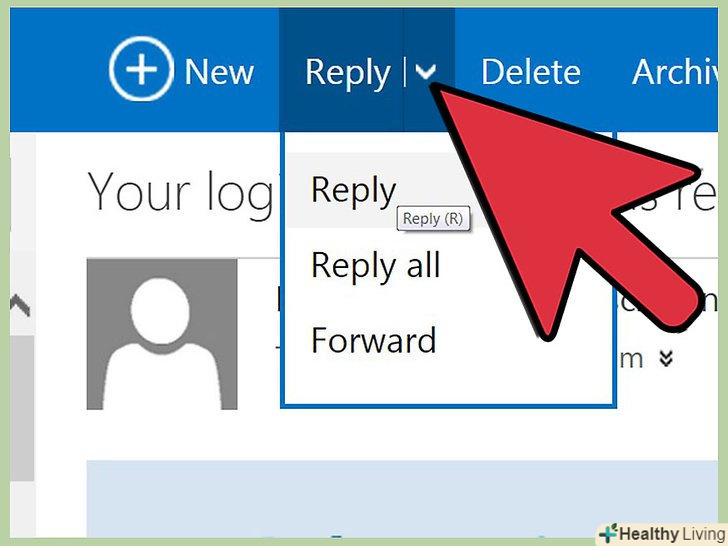Click the Reply (R) tooltip label
Image resolution: width=728 pixels, height=546 pixels.
coord(433,218)
